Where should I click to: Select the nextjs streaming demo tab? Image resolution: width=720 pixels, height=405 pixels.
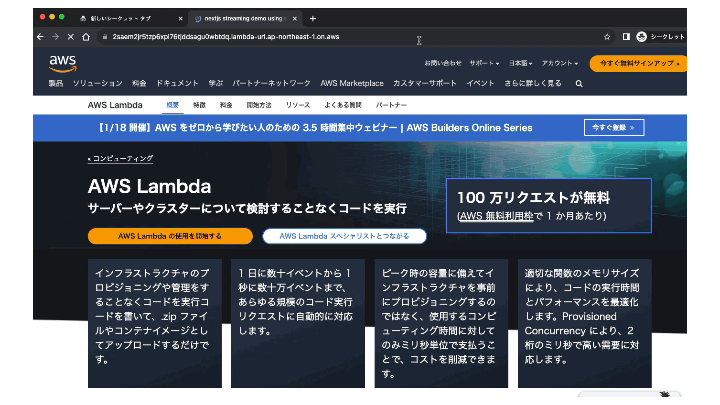click(x=245, y=18)
